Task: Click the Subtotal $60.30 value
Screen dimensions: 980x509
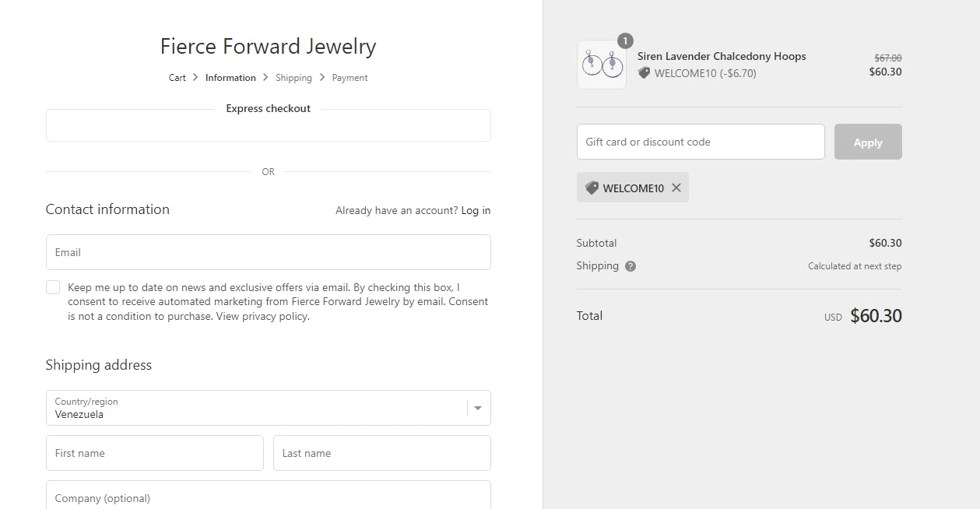Action: (886, 243)
